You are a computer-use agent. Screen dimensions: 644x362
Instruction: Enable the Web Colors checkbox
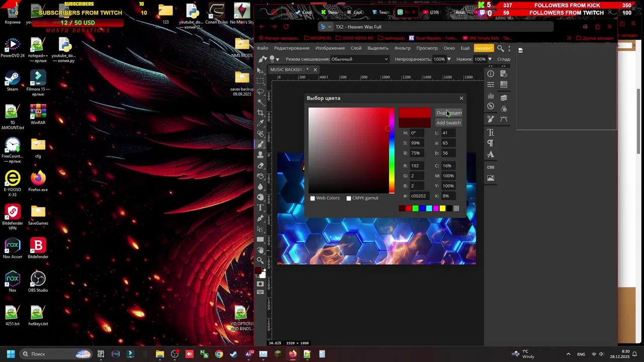(312, 198)
